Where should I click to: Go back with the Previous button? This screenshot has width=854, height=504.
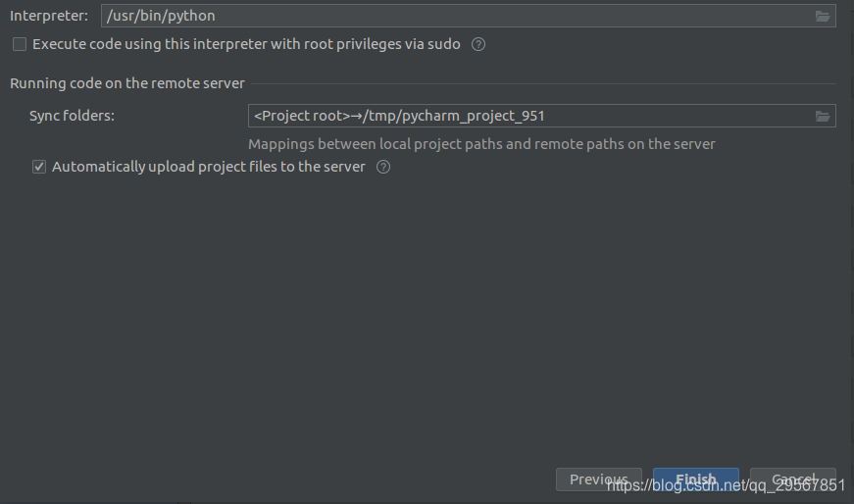[598, 479]
